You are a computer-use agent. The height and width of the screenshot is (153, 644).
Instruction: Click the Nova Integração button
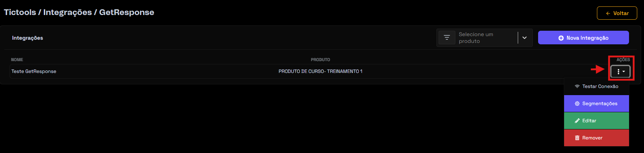[583, 38]
